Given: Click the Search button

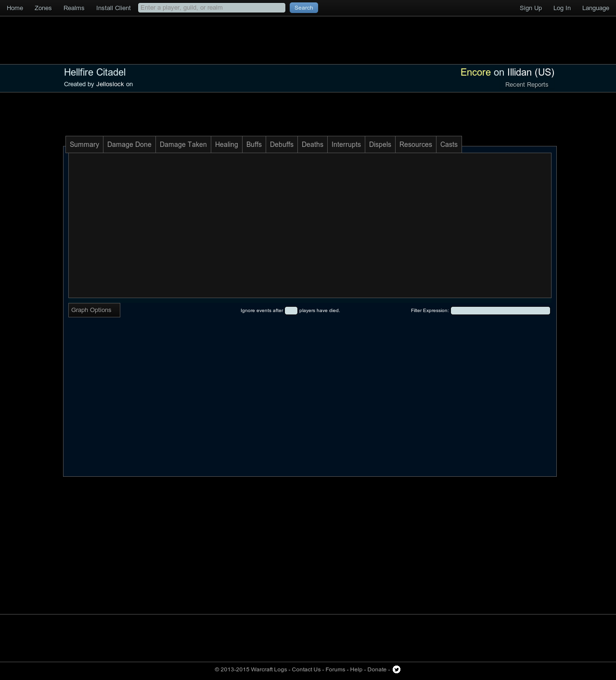Looking at the screenshot, I should coord(304,8).
